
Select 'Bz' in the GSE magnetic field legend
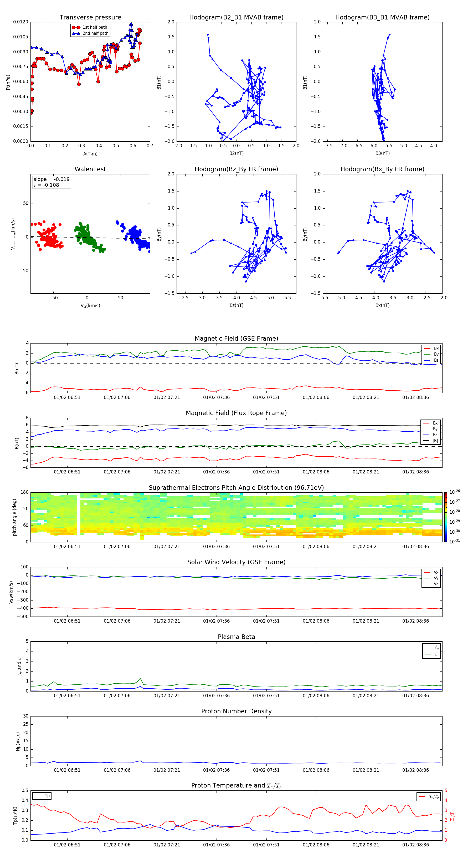431,360
